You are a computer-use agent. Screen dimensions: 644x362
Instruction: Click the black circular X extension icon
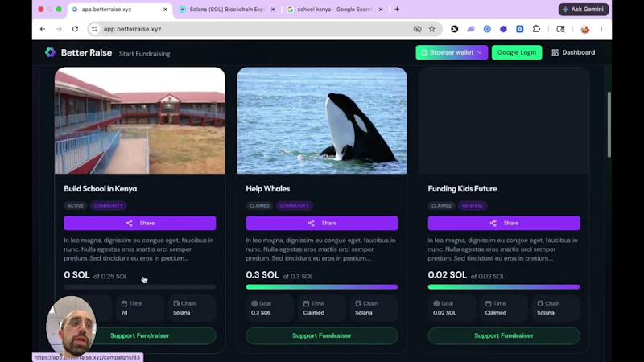pos(454,29)
